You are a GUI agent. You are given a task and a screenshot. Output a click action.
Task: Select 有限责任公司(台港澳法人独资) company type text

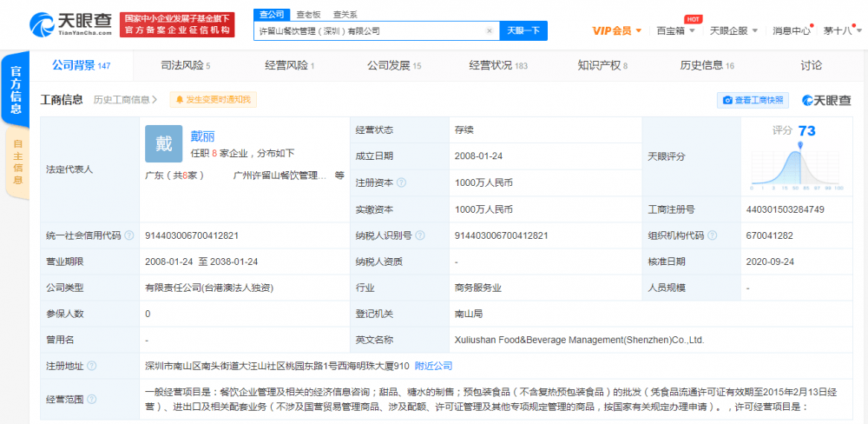tap(209, 288)
